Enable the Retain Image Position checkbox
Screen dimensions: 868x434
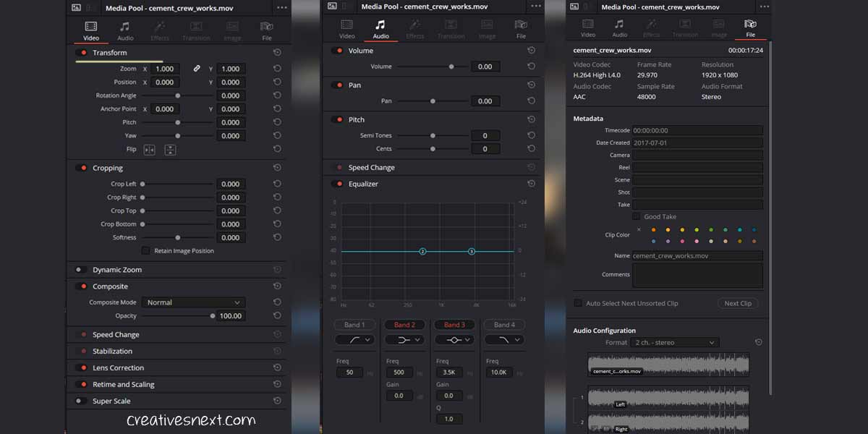pos(145,251)
